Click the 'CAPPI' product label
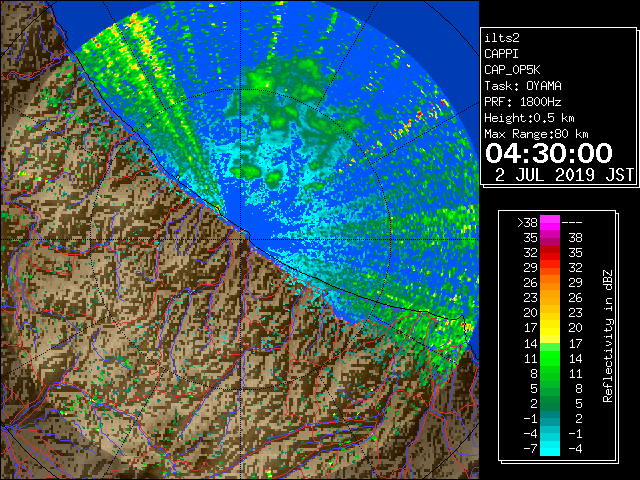The height and width of the screenshot is (480, 640). (x=501, y=54)
